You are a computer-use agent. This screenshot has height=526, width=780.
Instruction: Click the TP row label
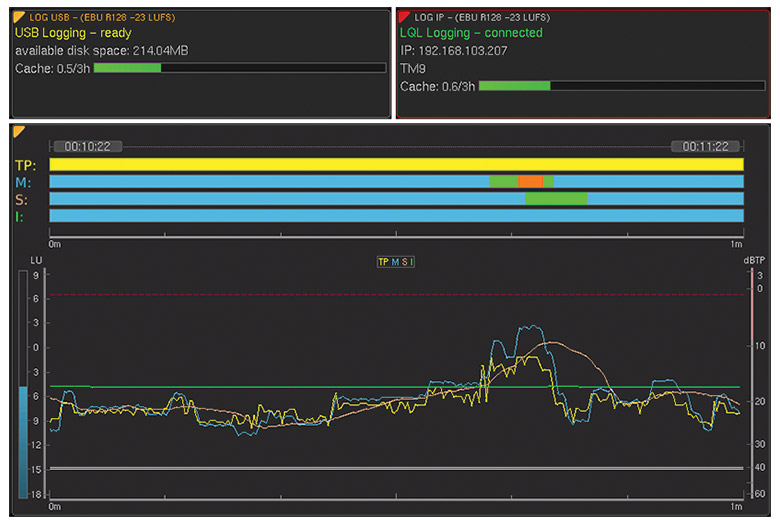(x=26, y=164)
